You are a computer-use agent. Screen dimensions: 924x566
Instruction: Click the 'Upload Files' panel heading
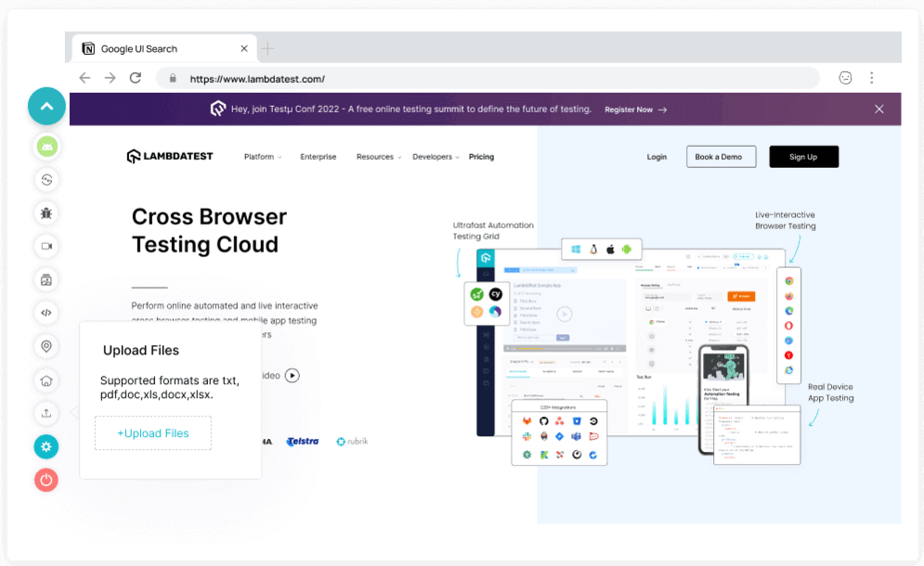(141, 350)
